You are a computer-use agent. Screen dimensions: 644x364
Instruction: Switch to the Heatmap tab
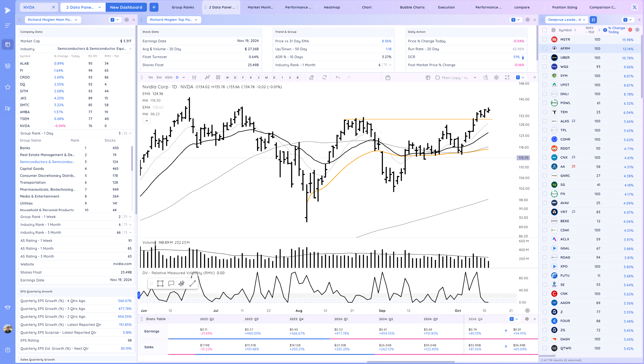click(332, 7)
